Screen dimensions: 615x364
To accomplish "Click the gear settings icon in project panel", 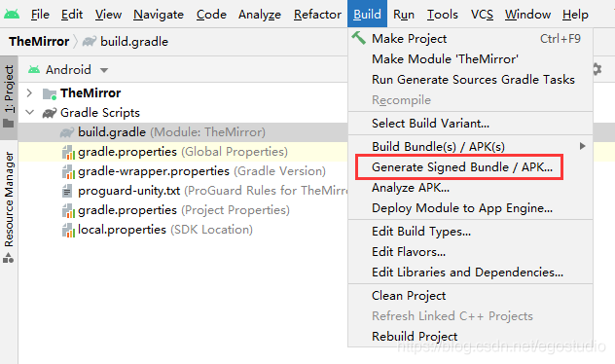I will click(597, 69).
